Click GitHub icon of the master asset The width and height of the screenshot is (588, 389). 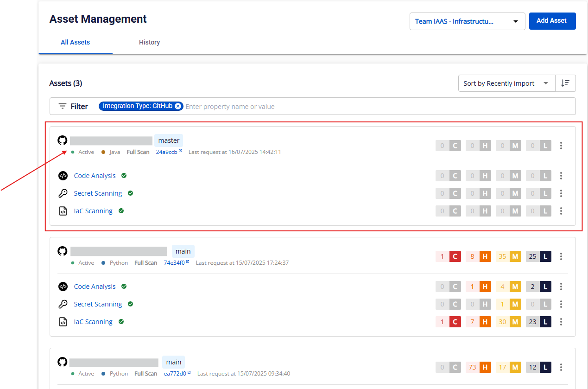(63, 140)
